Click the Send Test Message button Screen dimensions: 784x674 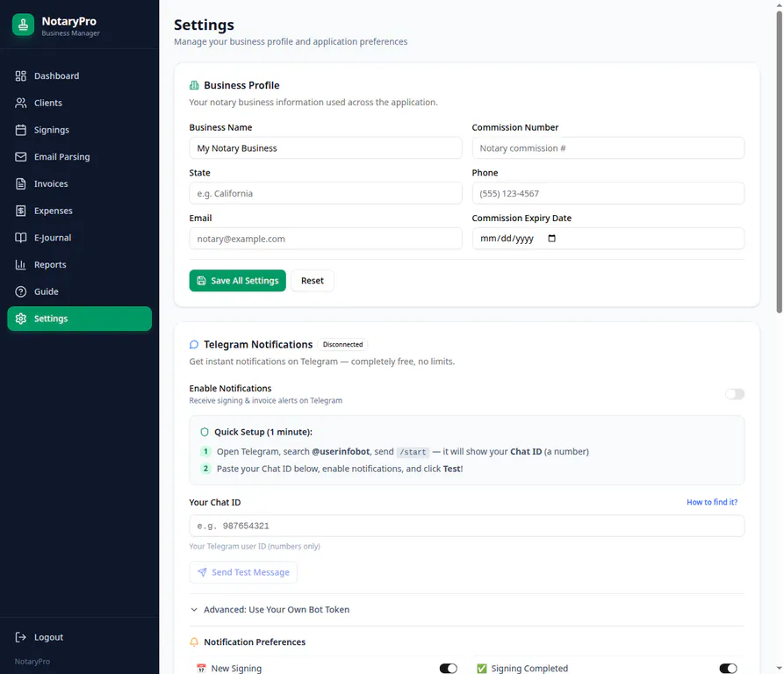pos(243,572)
